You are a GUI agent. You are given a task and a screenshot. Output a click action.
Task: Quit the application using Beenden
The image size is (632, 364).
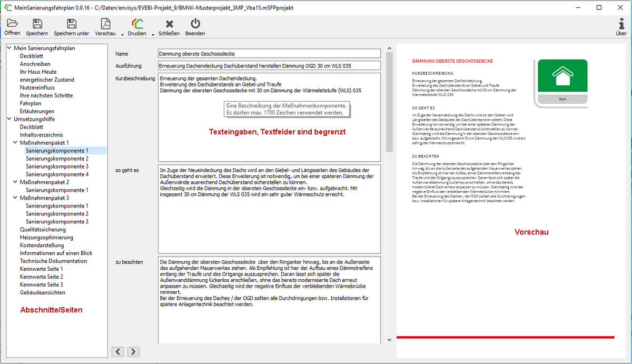tap(195, 27)
